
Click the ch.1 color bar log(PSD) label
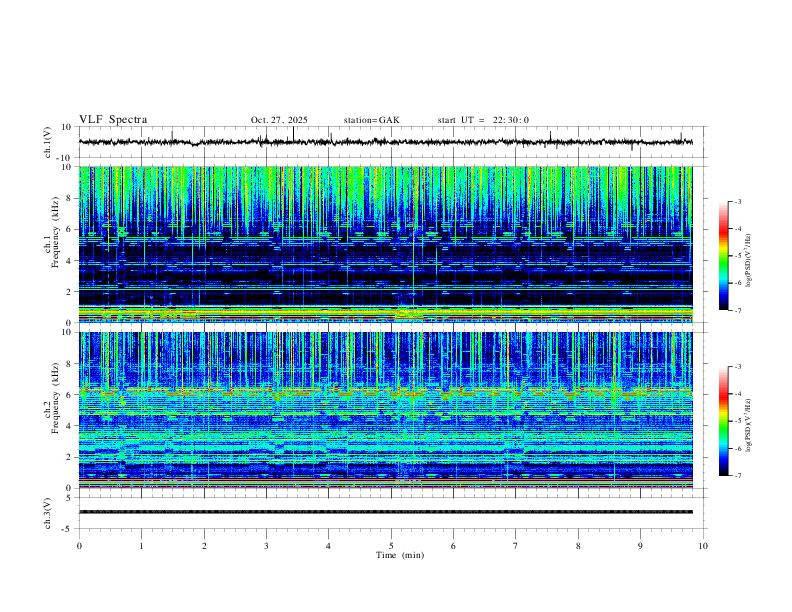tap(748, 261)
